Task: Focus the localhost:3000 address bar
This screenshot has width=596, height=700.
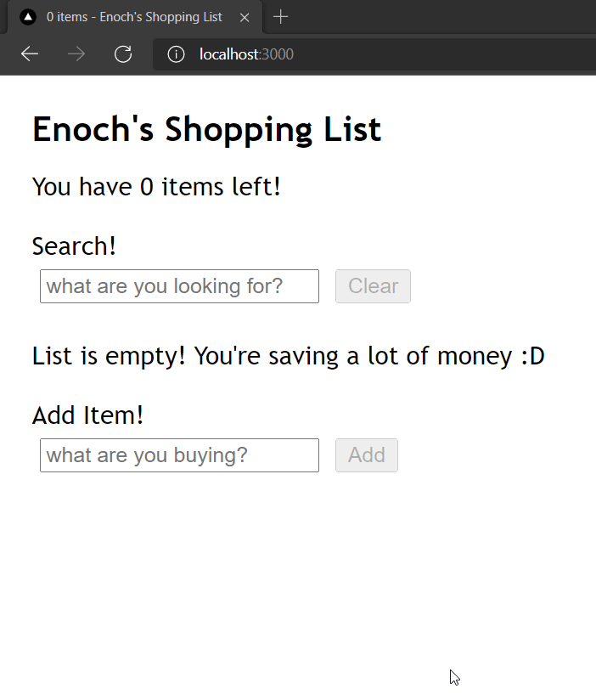Action: 374,54
